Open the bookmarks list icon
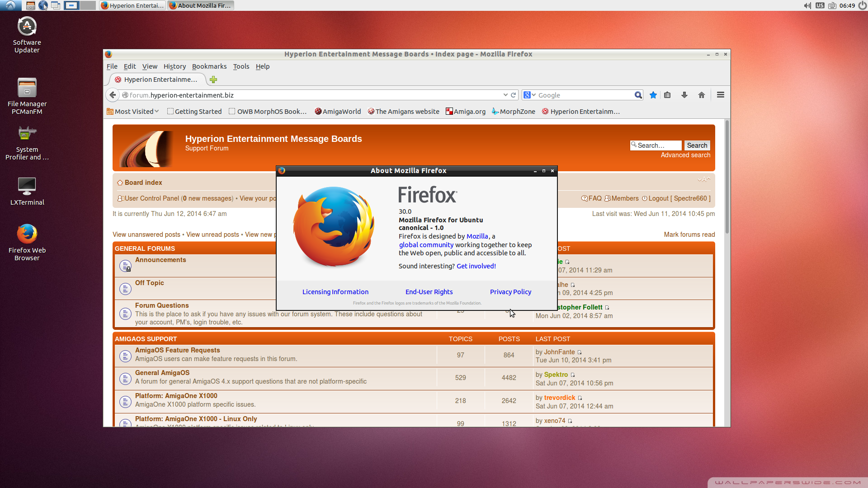This screenshot has height=488, width=868. tap(667, 95)
